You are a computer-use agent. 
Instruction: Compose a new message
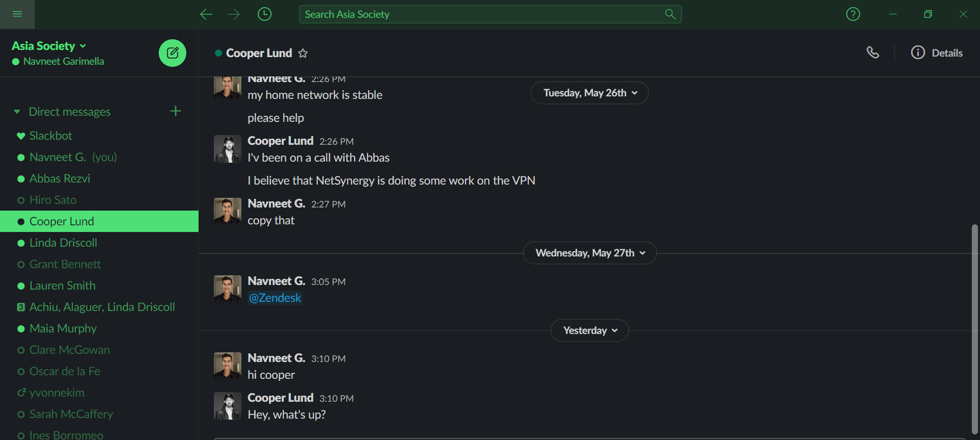pyautogui.click(x=173, y=53)
